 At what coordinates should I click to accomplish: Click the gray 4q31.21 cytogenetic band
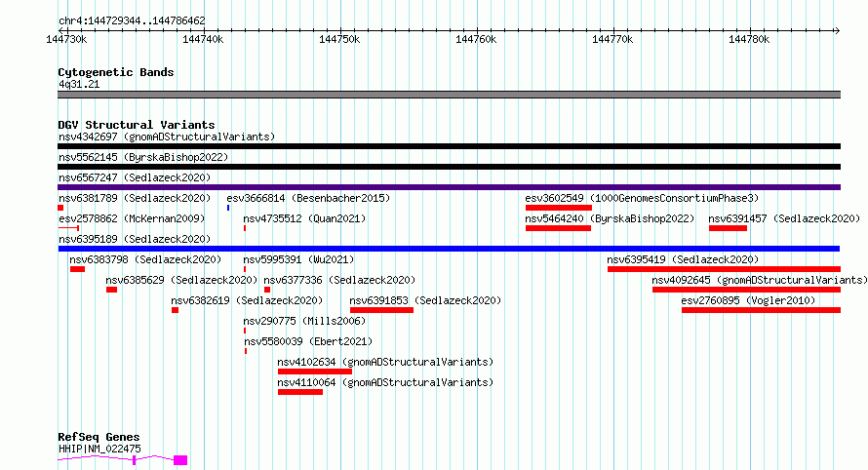click(449, 95)
